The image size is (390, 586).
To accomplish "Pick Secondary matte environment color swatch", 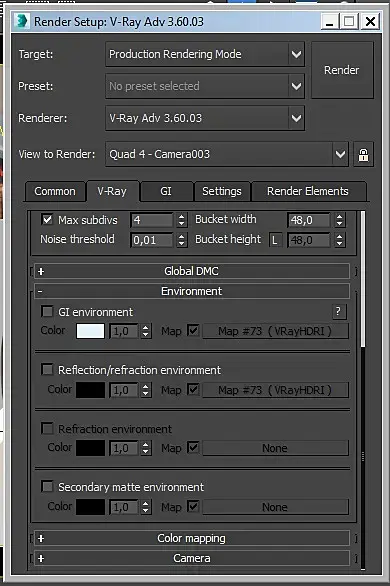I will (x=90, y=507).
